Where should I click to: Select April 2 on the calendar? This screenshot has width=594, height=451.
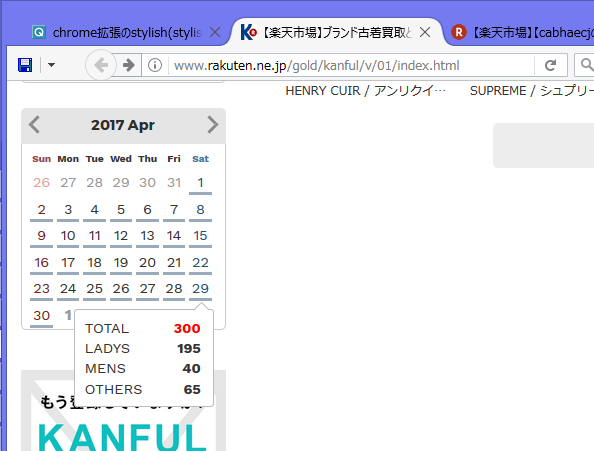click(x=41, y=210)
